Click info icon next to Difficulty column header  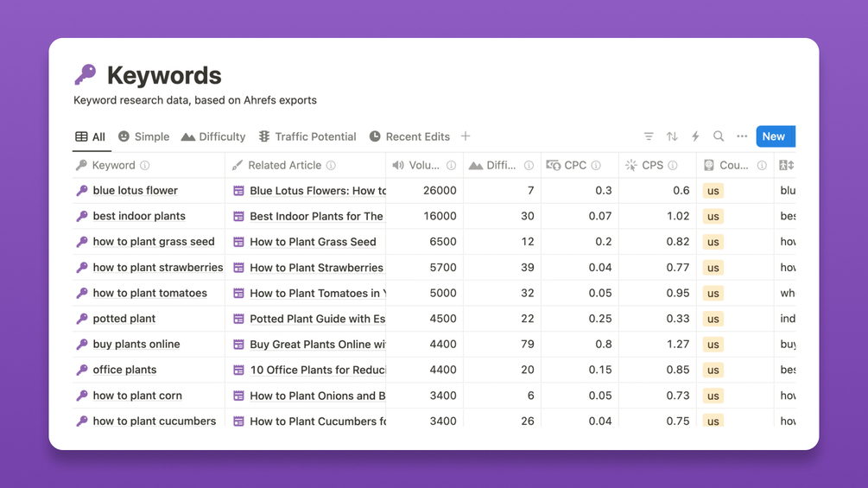pyautogui.click(x=529, y=165)
